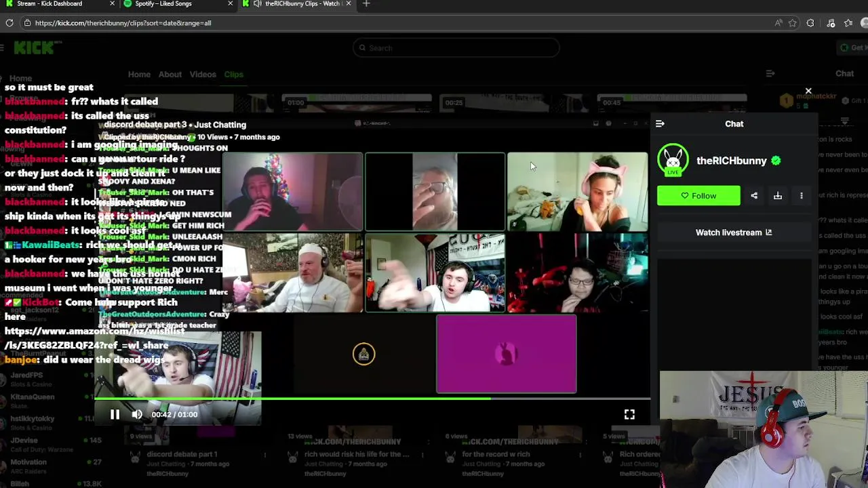
Task: Open a new browser tab
Action: point(366,4)
